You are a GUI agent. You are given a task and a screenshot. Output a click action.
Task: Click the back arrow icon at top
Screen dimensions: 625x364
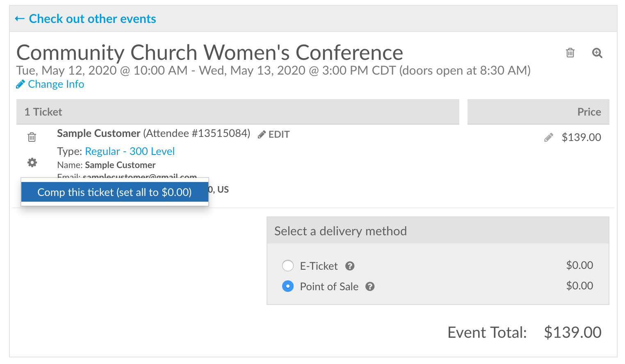point(20,19)
